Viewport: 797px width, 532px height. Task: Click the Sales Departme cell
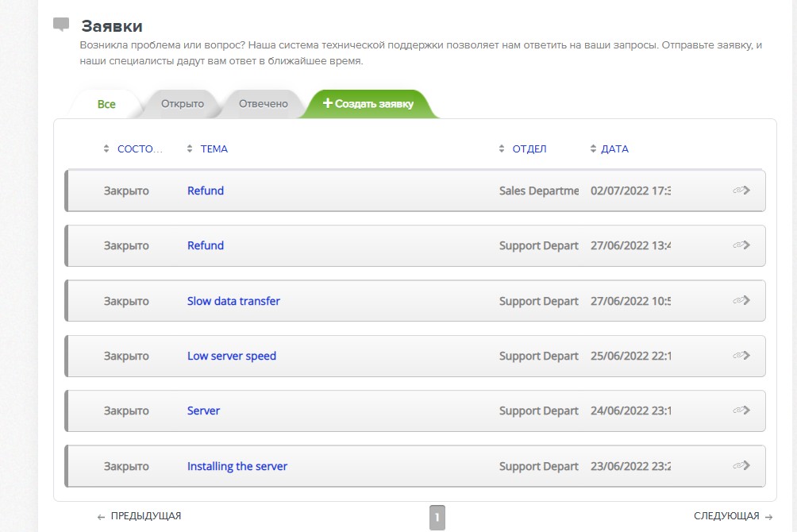pyautogui.click(x=539, y=191)
